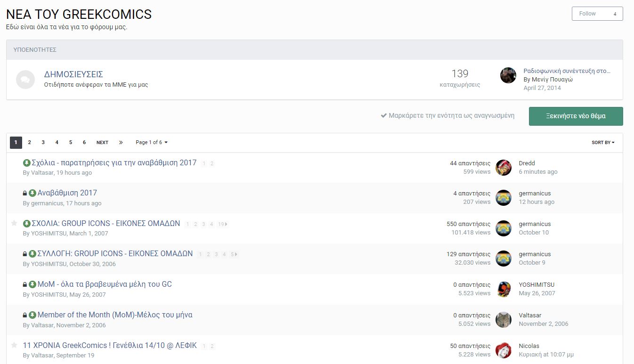Image resolution: width=634 pixels, height=364 pixels.
Task: Open Σχόλια - παρατηρήσεις για την αναβάθμιση 2017
Action: [x=114, y=163]
